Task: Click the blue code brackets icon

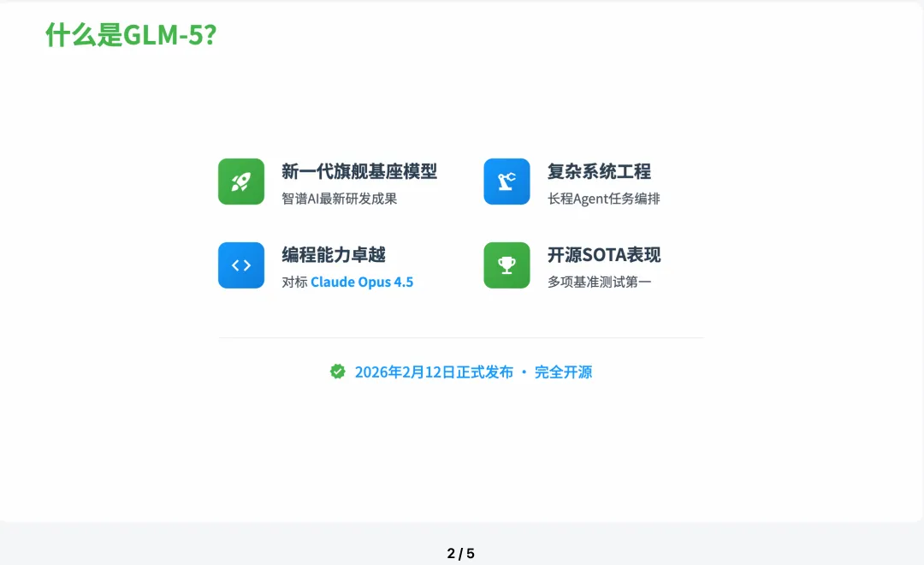Action: click(241, 265)
